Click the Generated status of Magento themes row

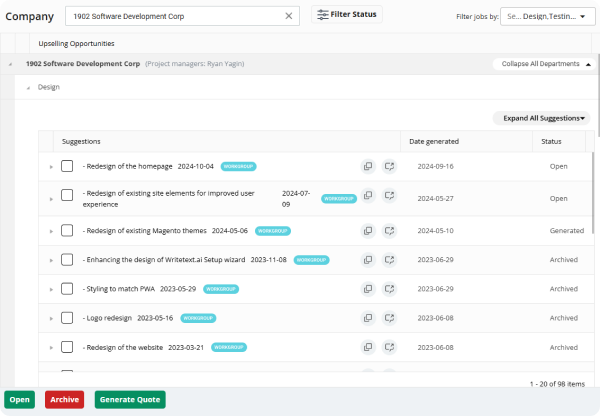pyautogui.click(x=567, y=231)
